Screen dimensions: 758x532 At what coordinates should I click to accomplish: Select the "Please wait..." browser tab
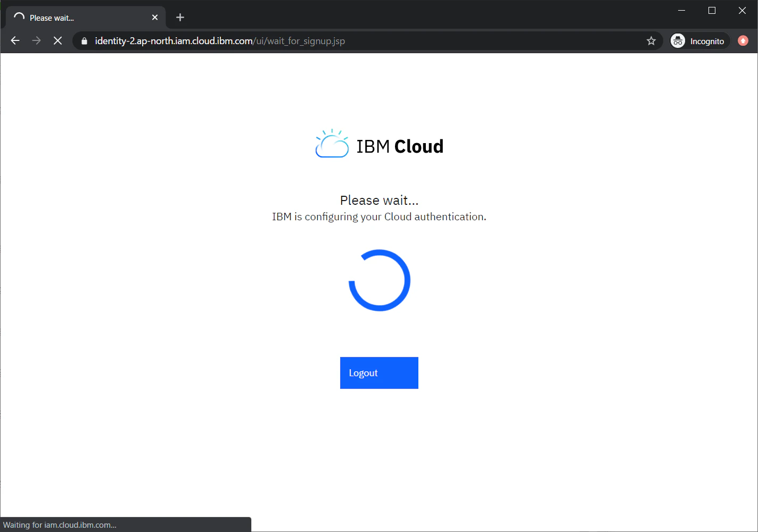[x=86, y=18]
